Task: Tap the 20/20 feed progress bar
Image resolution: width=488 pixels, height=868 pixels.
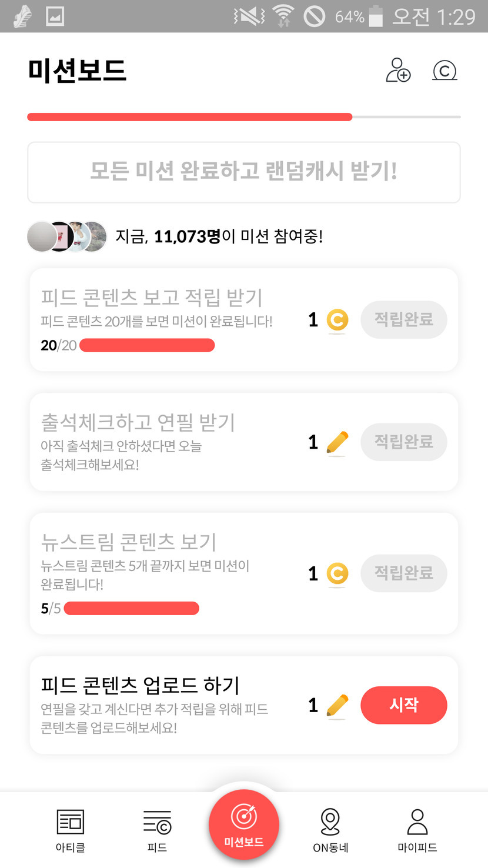Action: coord(147,345)
